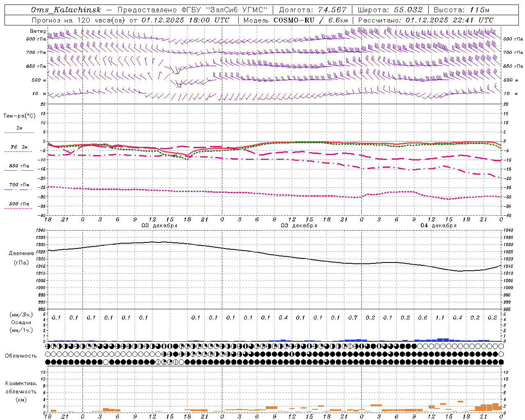525x420 pixels.
Task: Click the 700 гПа temperature legend label above the dash-dot line
Action: point(19,185)
